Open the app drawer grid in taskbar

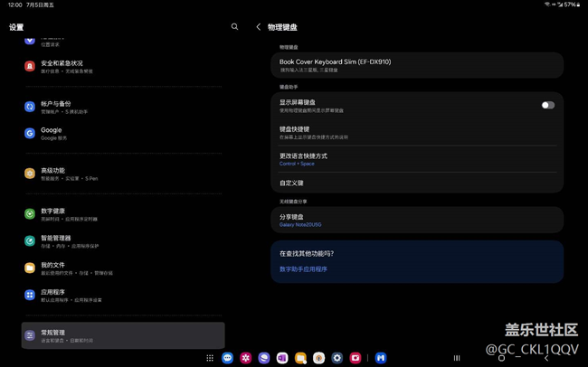click(x=210, y=358)
